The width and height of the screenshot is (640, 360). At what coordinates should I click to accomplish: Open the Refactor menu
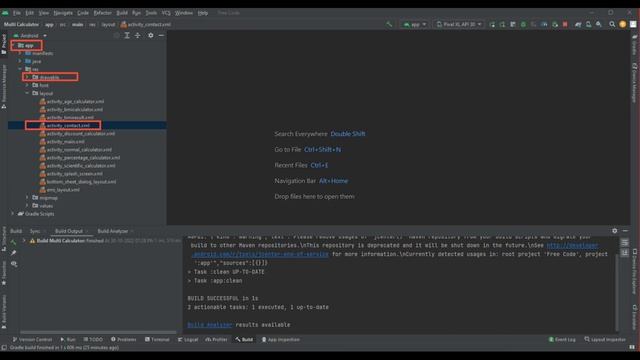coord(102,13)
